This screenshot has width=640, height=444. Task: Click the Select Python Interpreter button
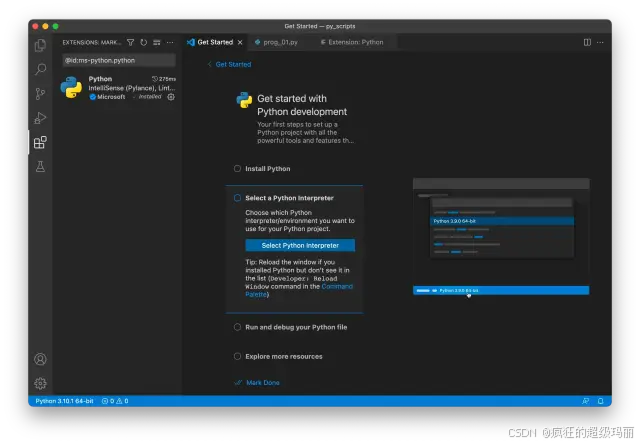pos(300,245)
